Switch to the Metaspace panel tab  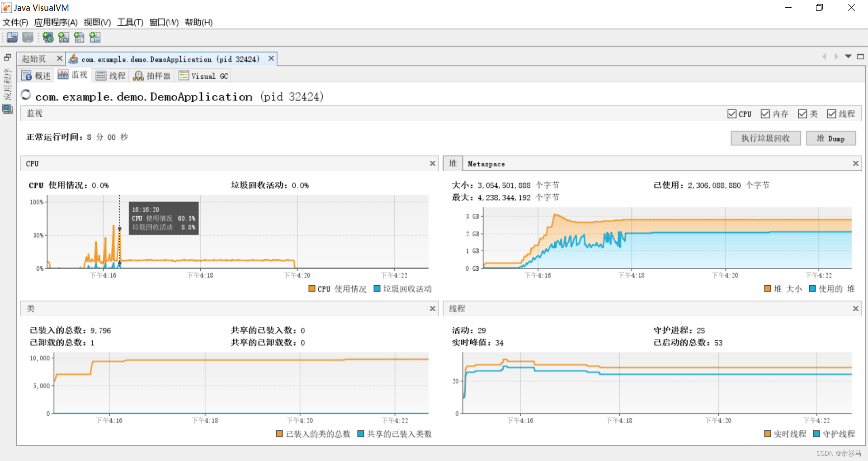(486, 163)
